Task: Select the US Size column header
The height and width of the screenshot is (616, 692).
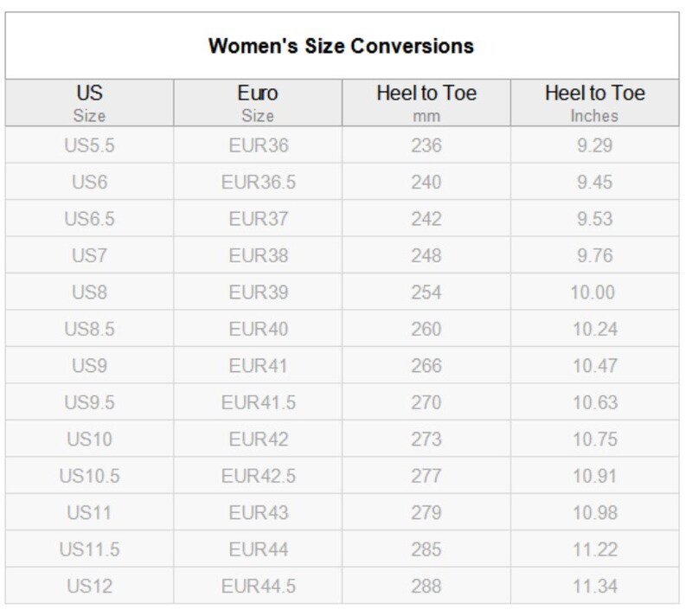Action: 90,103
